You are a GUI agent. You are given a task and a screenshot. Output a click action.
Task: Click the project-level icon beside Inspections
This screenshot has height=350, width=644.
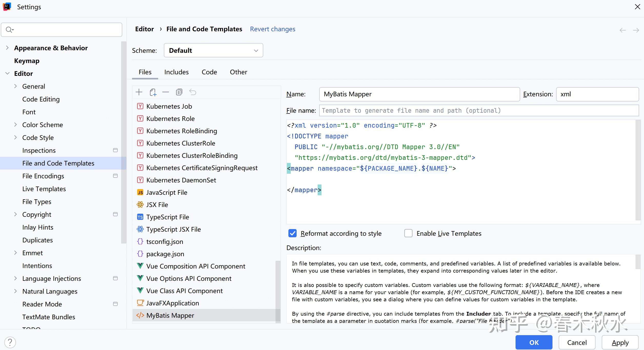point(115,150)
